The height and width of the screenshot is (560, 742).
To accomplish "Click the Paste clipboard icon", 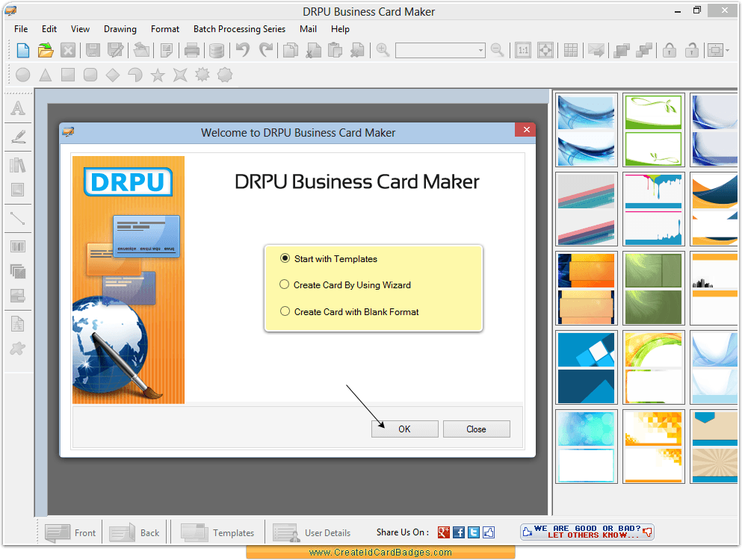I will [335, 50].
